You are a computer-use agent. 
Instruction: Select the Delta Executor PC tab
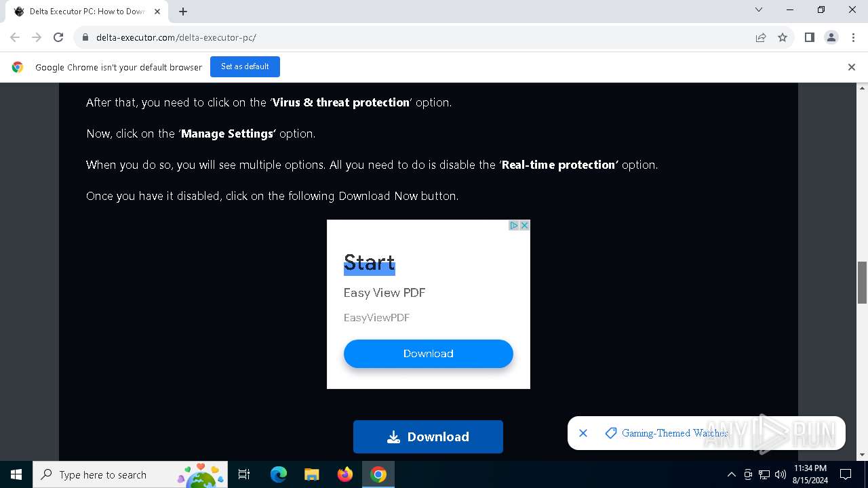point(86,12)
